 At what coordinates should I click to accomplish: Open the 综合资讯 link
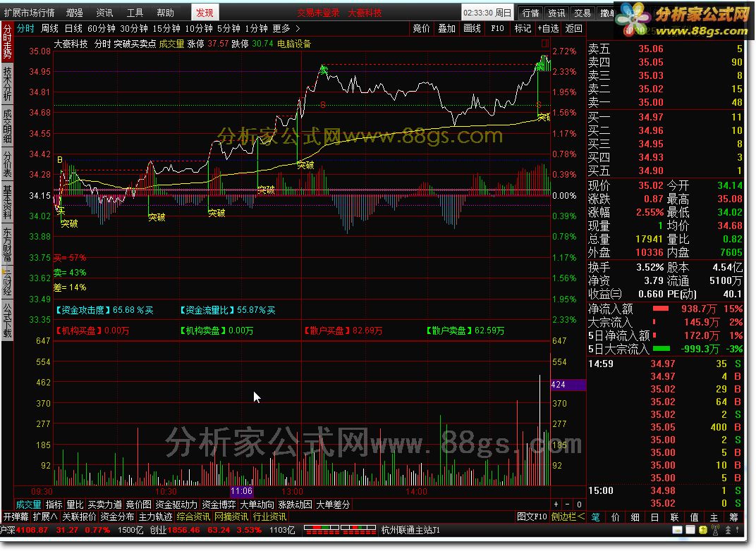pos(193,516)
